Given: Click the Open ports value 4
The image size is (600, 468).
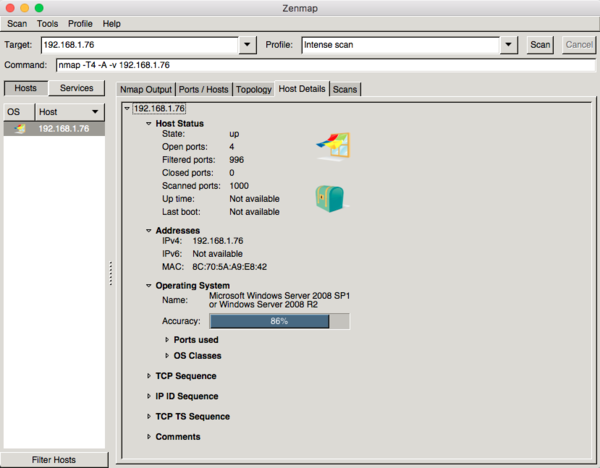Looking at the screenshot, I should [x=232, y=147].
